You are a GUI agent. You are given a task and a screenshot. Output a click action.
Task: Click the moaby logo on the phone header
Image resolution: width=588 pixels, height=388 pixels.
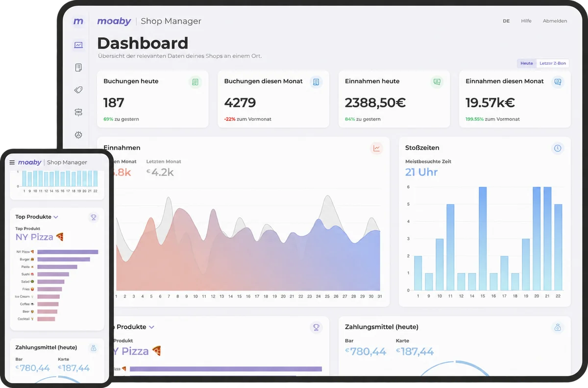click(x=30, y=162)
